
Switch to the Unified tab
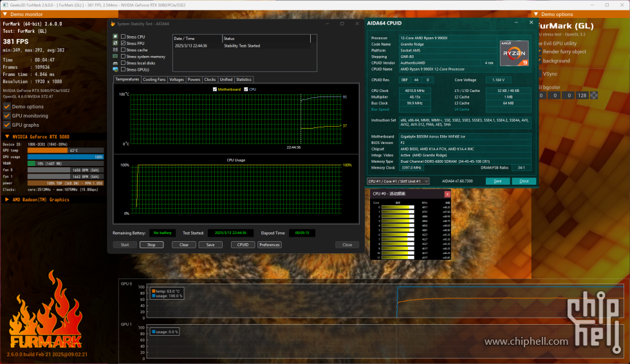226,80
